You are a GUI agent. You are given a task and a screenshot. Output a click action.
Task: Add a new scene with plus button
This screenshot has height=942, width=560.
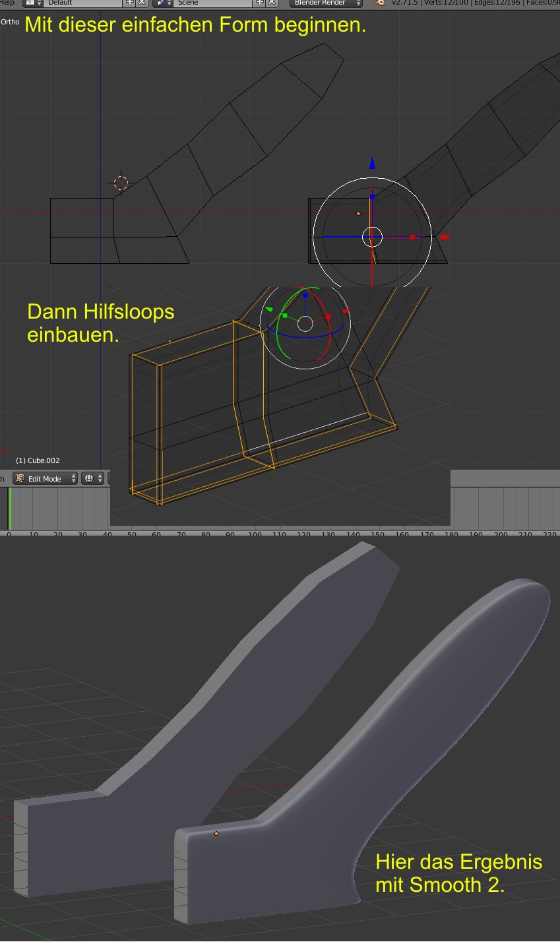click(x=259, y=3)
